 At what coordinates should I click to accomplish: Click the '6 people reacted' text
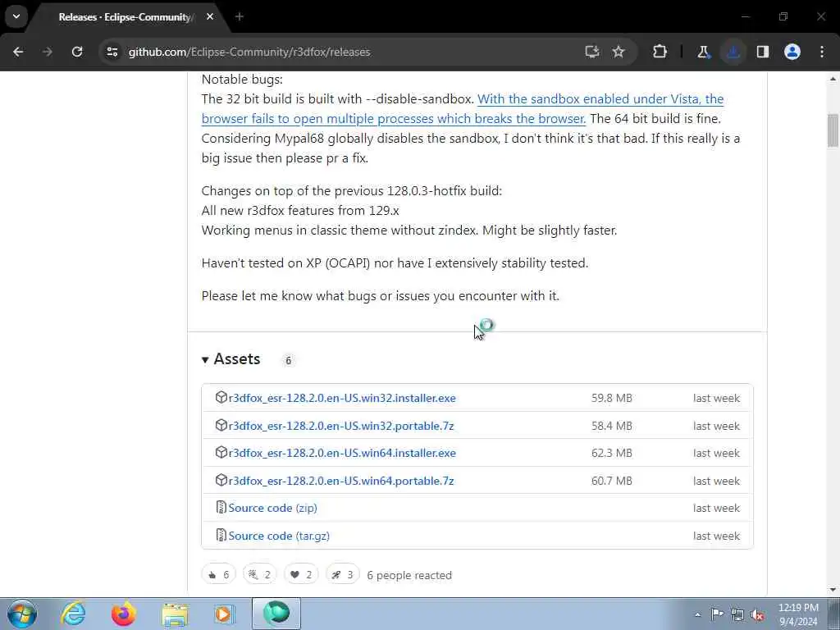pyautogui.click(x=409, y=575)
